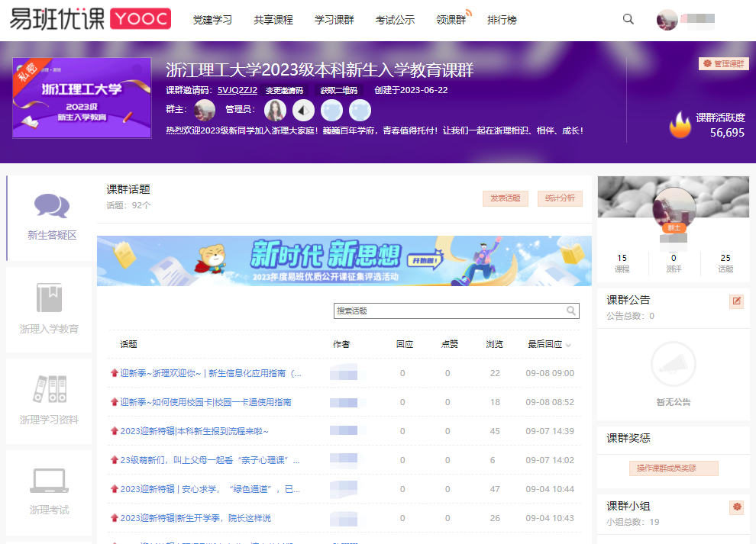
Task: Open topic 迎新季~如何使用校园卡 link
Action: [x=205, y=402]
